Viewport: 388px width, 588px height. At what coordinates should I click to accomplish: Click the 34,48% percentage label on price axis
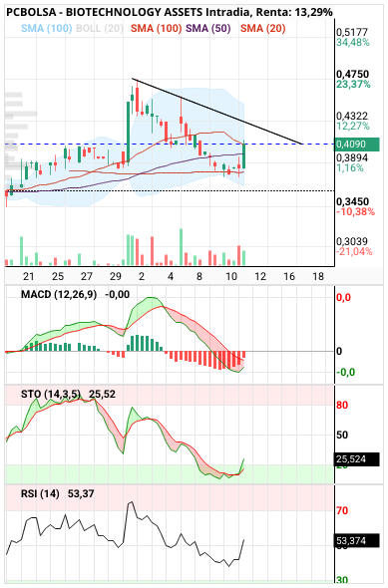click(x=353, y=43)
